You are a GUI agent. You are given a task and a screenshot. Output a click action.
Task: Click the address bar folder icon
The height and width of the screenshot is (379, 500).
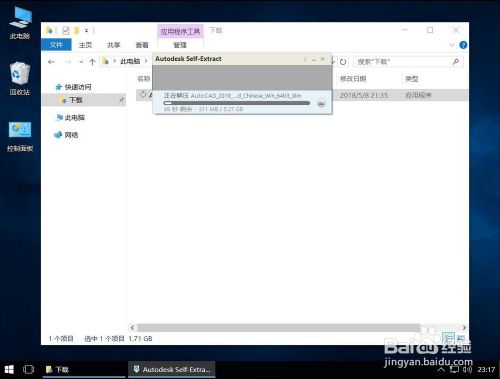[106, 61]
